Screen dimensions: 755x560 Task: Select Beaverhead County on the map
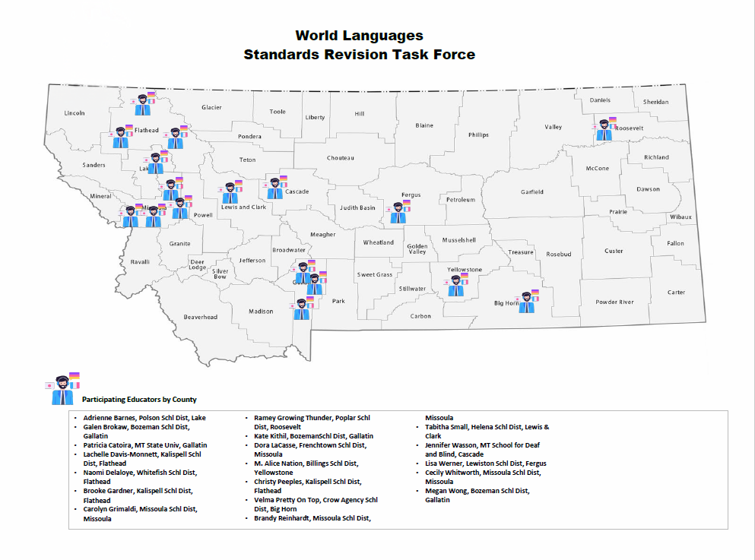pos(200,317)
